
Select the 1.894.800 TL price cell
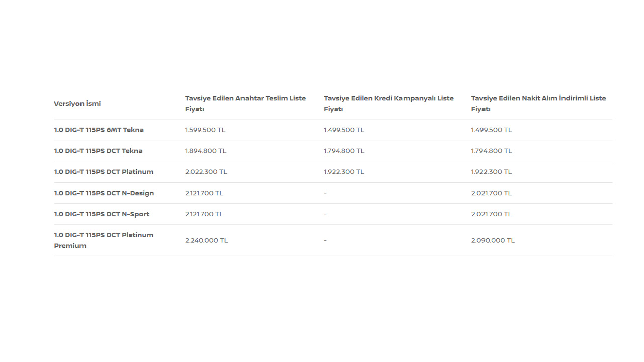[x=206, y=151]
